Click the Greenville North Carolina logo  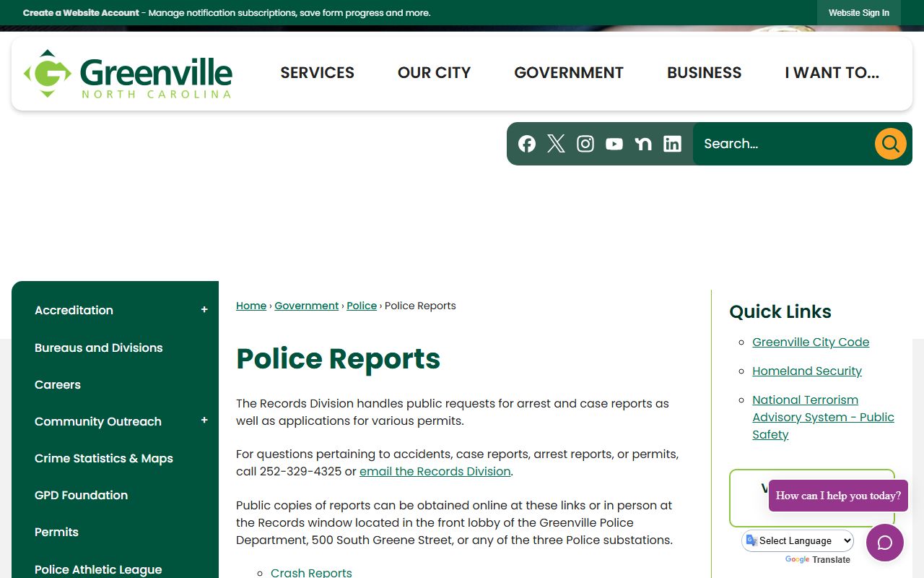pyautogui.click(x=128, y=73)
